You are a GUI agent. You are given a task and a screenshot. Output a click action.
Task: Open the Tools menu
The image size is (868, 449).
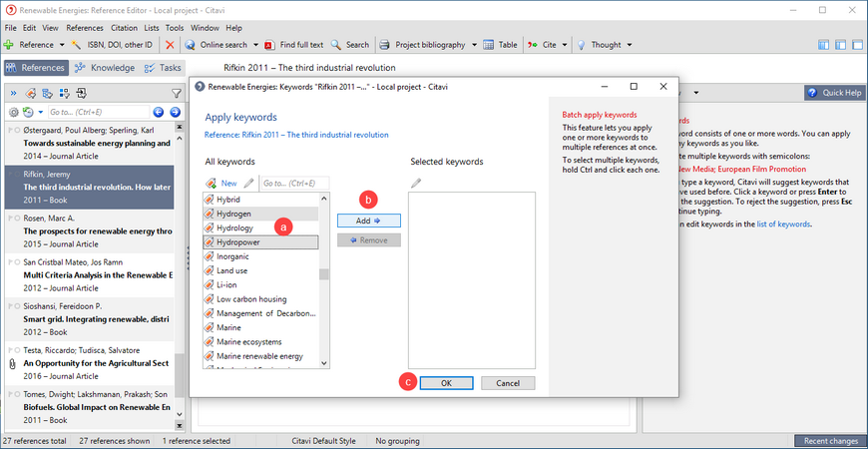pos(175,28)
